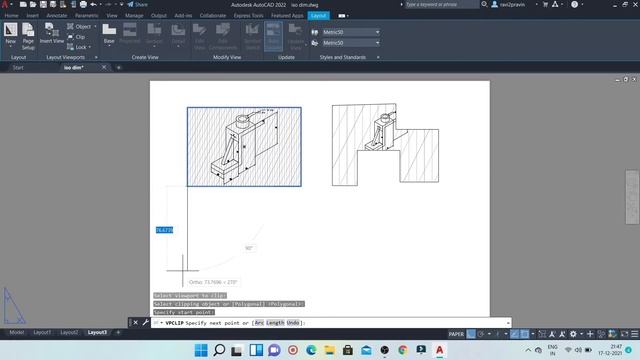Open command line customize wrench
640x360 pixels.
[146, 323]
